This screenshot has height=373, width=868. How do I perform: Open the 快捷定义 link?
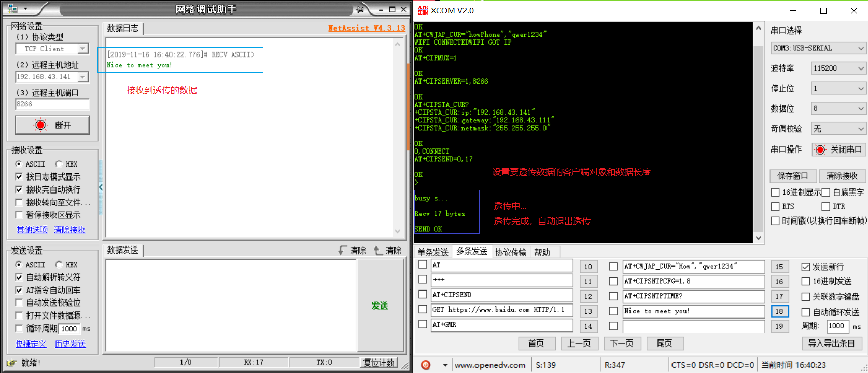click(x=31, y=344)
